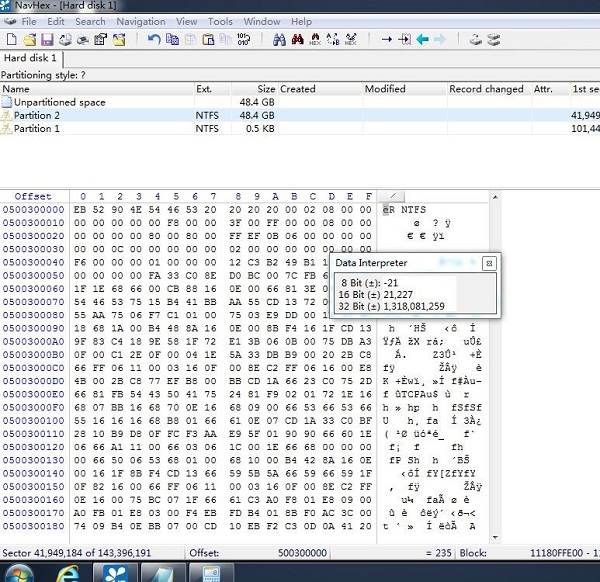This screenshot has width=600, height=582.
Task: Click the 32 Bit value 1,318,081,259
Action: 414,306
